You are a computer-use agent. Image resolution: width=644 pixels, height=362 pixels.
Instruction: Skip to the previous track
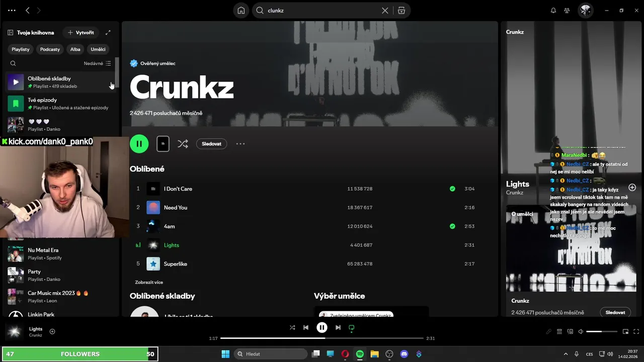pos(306,327)
